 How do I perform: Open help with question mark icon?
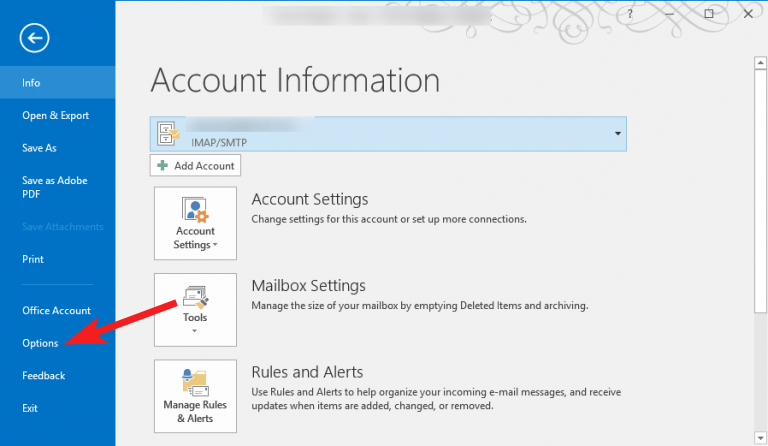(x=630, y=14)
